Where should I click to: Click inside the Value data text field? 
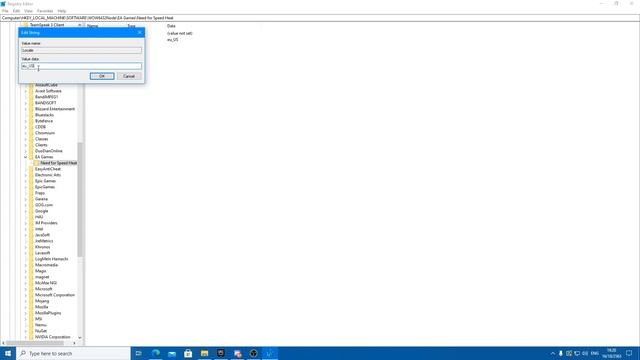(x=82, y=66)
